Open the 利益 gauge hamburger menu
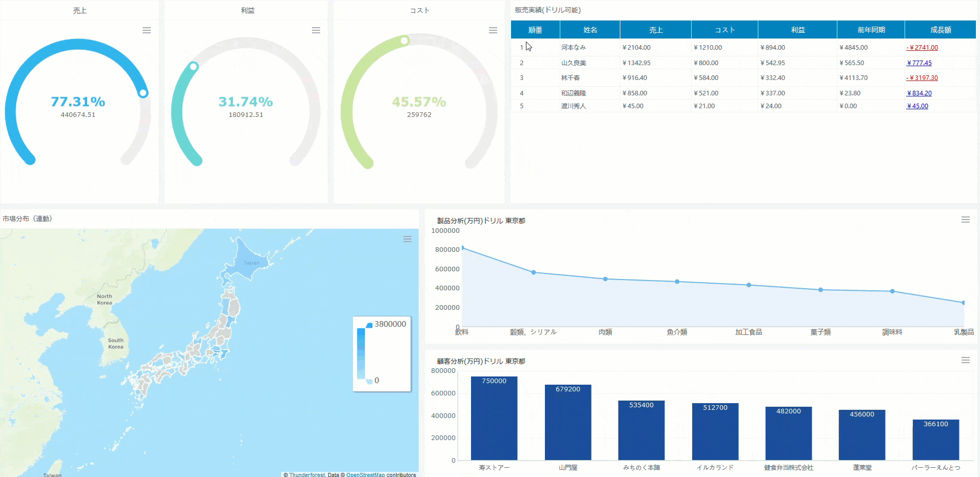The width and height of the screenshot is (980, 477). click(x=316, y=31)
